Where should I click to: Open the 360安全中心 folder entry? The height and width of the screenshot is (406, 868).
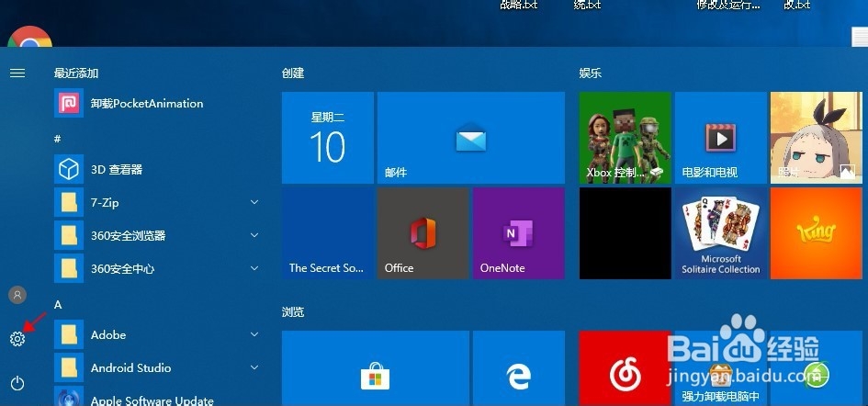(x=158, y=268)
